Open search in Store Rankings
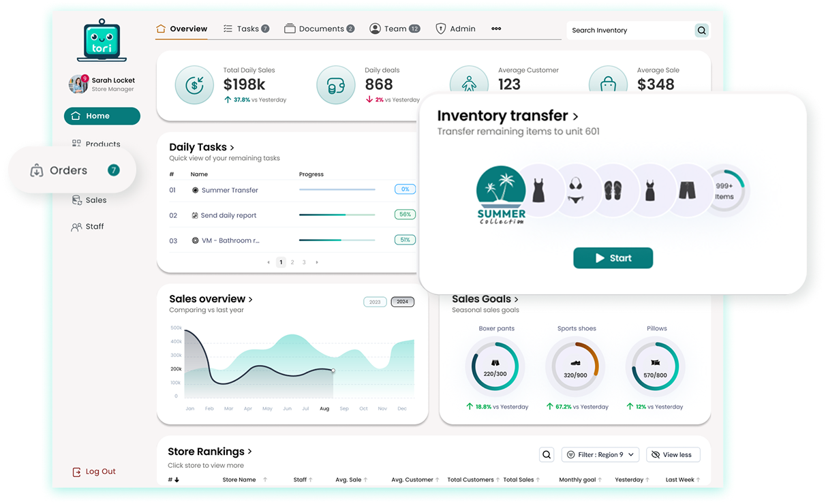 (547, 455)
